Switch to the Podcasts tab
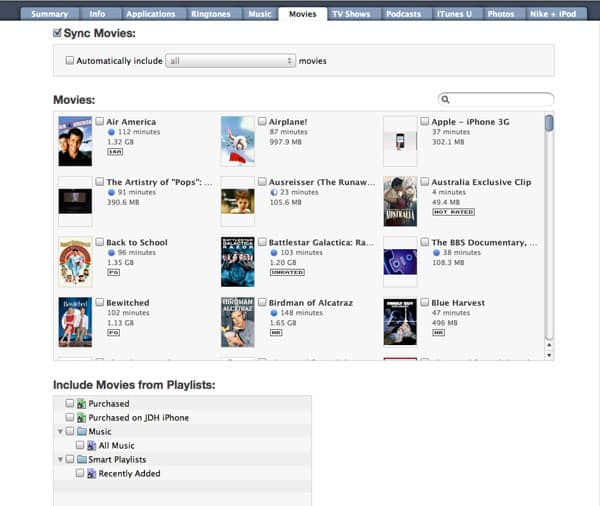Screen dimensions: 600x506 (x=403, y=14)
